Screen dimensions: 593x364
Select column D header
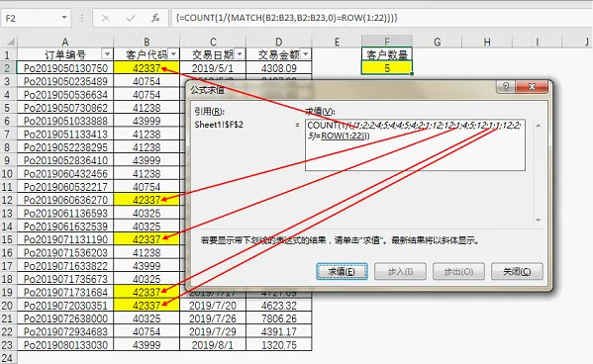pyautogui.click(x=279, y=42)
